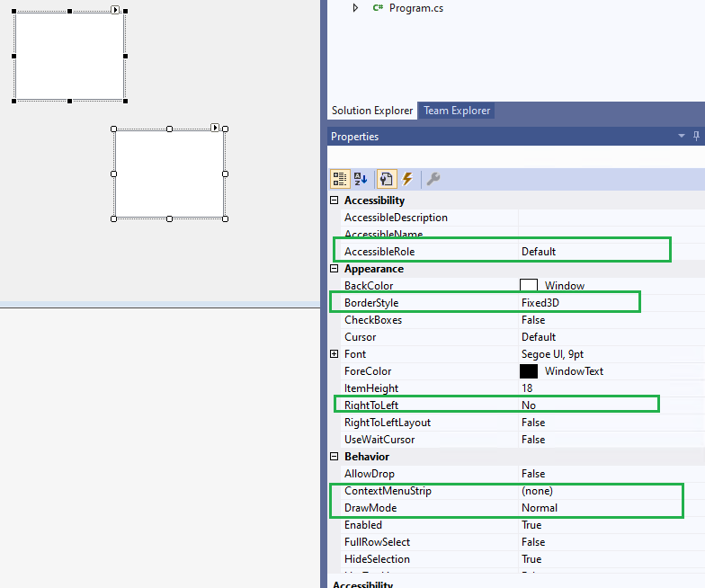Screen dimensions: 705x588
Task: Click the C# icon of Program.cs
Action: [378, 7]
